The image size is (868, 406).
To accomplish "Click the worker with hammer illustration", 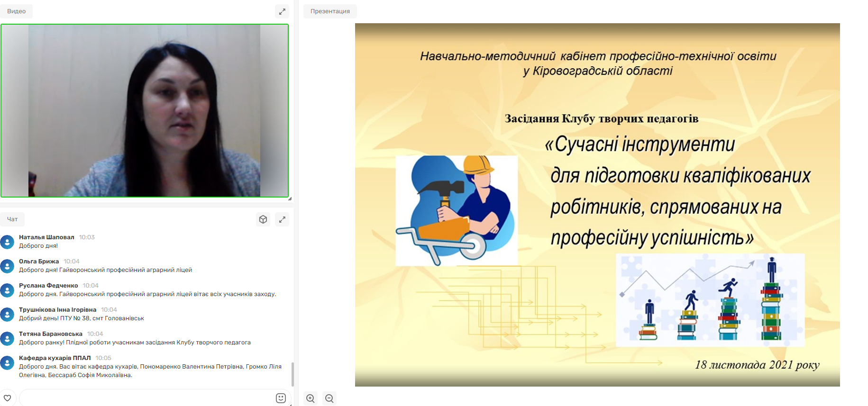I will 457,210.
